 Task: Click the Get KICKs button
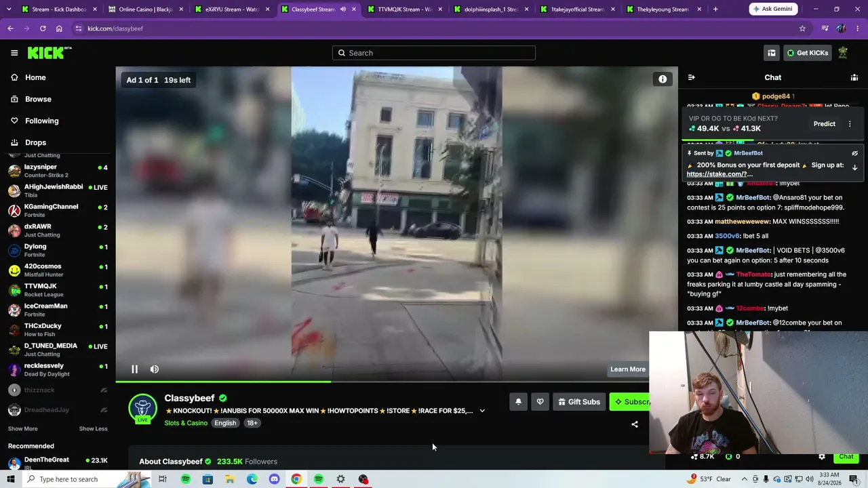pos(807,53)
